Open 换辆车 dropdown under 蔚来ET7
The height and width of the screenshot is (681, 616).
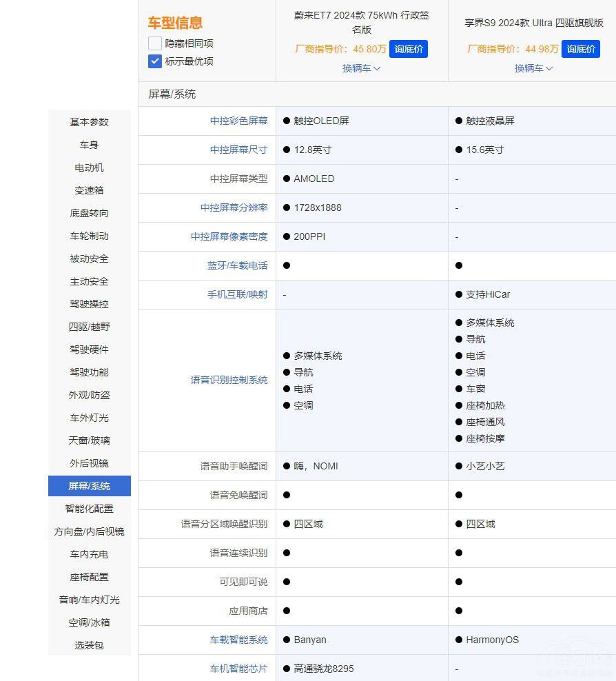(x=361, y=68)
